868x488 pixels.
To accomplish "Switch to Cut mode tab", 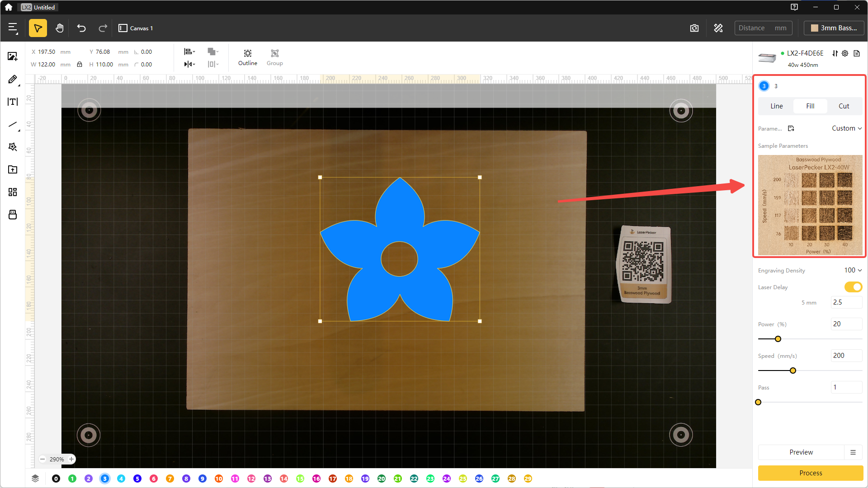I will (x=844, y=106).
